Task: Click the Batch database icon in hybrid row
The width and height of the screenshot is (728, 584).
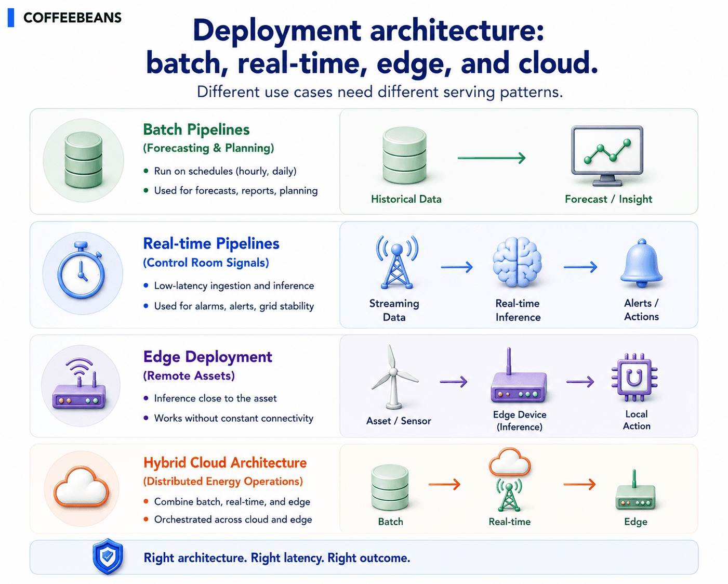Action: tap(390, 487)
